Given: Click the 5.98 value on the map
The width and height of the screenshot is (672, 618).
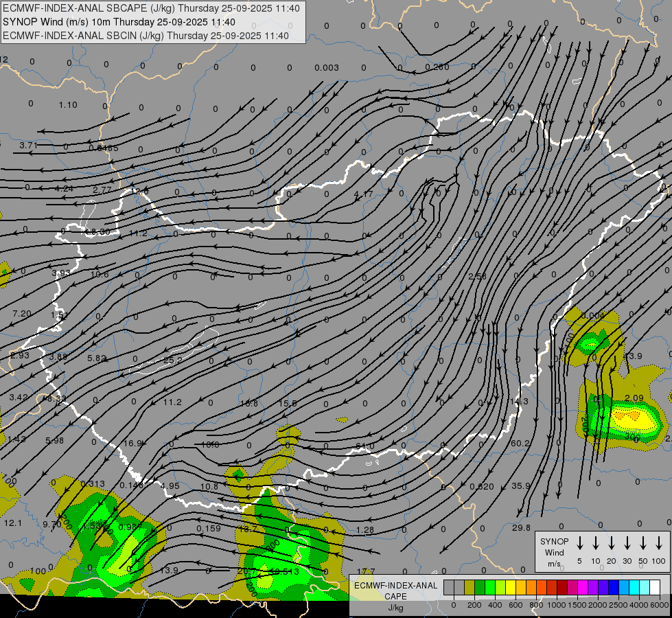Looking at the screenshot, I should click(x=54, y=440).
